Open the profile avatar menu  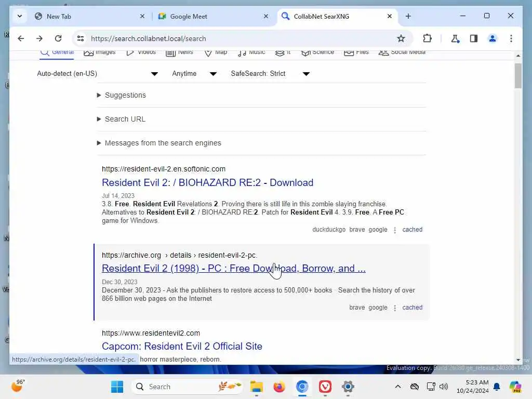[493, 38]
